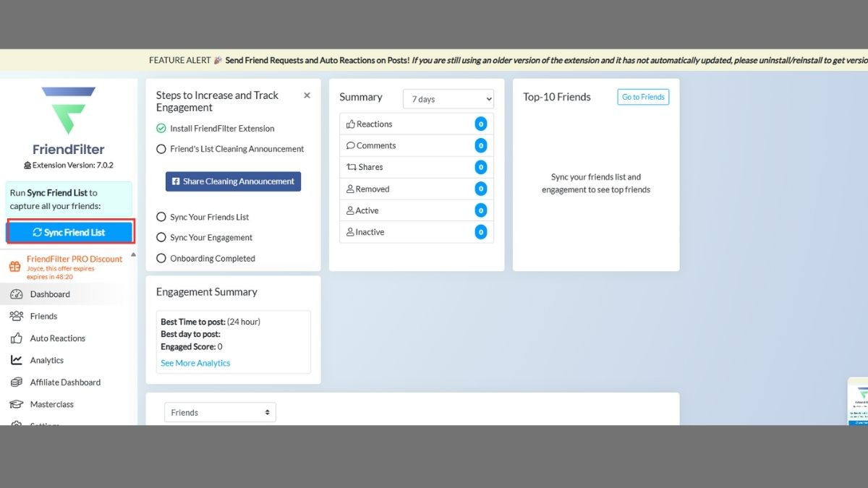Image resolution: width=868 pixels, height=488 pixels.
Task: Click the Affiliate Dashboard coins icon
Action: click(x=16, y=382)
